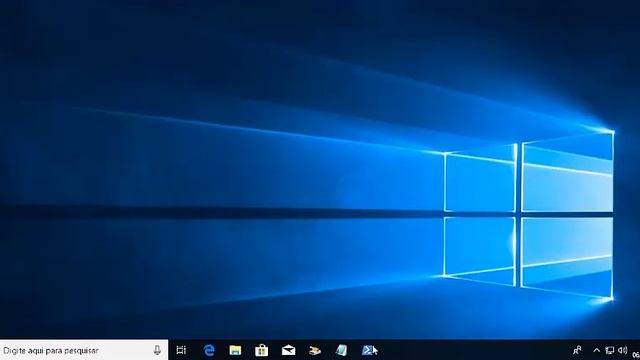Launch Microsoft Edge from the taskbar
This screenshot has height=360, width=640.
tap(209, 350)
